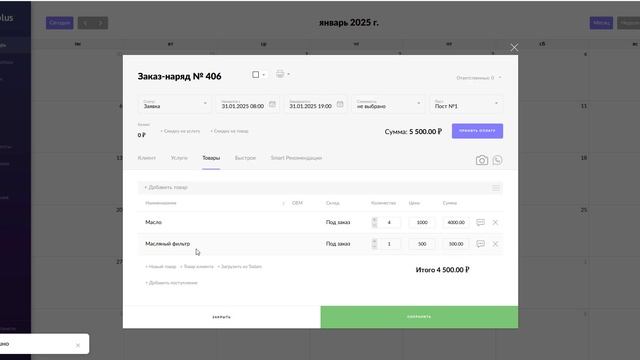Click the Скидка на товар link
Viewport: 640px width, 360px height.
(x=229, y=131)
